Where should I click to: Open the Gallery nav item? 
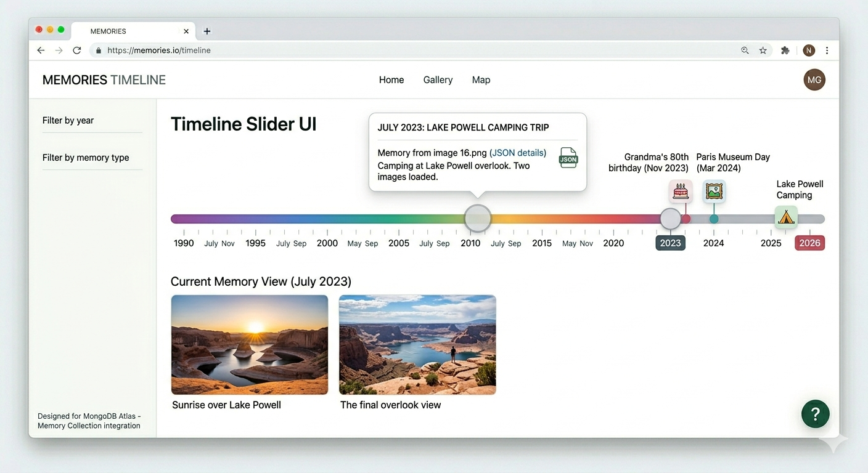tap(438, 79)
